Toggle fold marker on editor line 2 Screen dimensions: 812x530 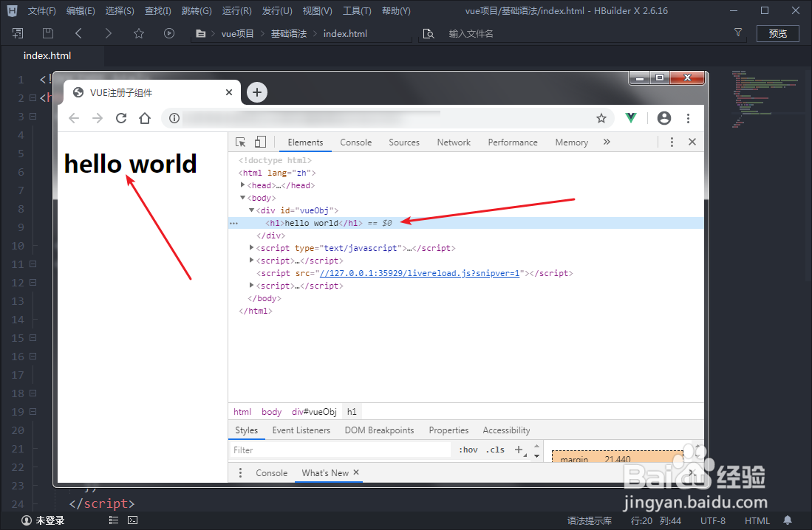pyautogui.click(x=33, y=97)
